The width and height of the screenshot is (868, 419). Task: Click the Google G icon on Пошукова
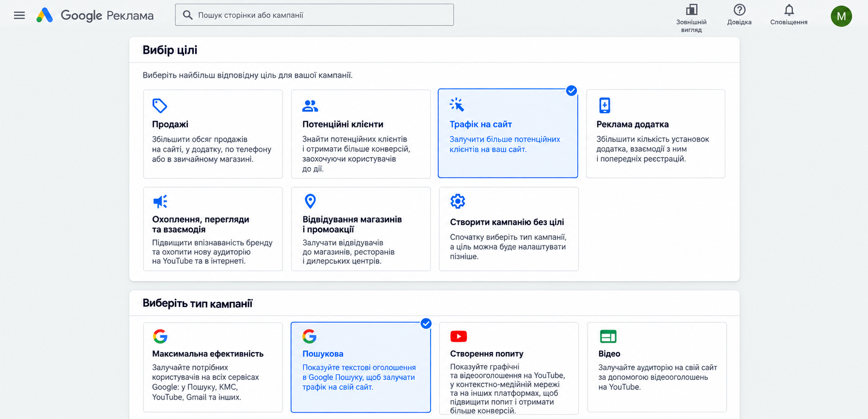click(310, 336)
